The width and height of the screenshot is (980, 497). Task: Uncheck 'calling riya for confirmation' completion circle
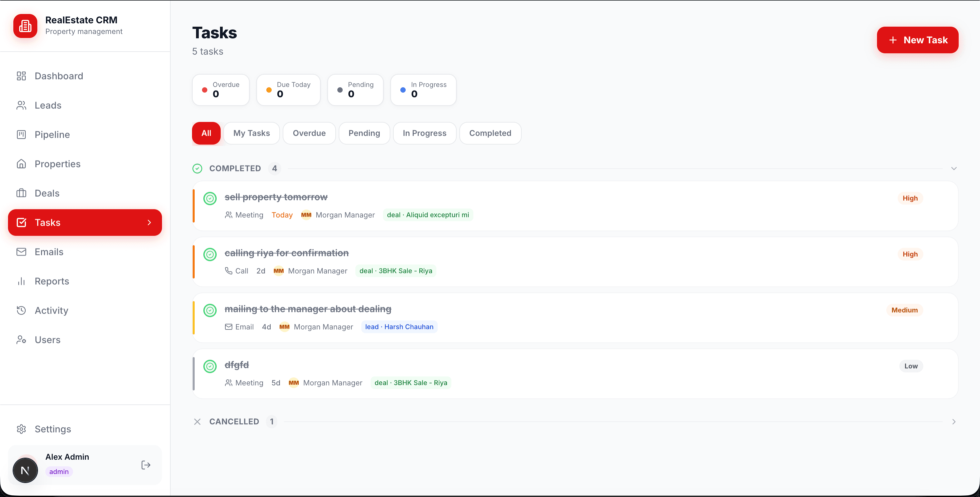[x=210, y=254]
